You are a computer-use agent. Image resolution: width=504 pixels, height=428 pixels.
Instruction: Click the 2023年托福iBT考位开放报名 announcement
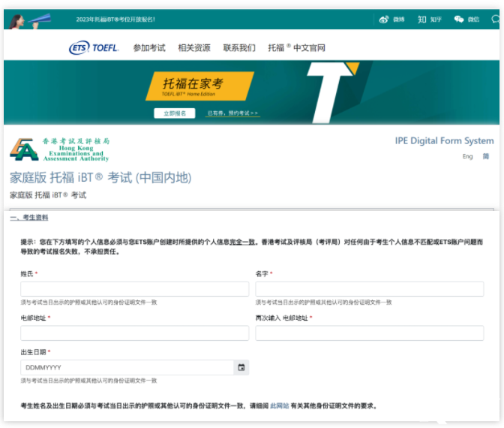point(115,20)
